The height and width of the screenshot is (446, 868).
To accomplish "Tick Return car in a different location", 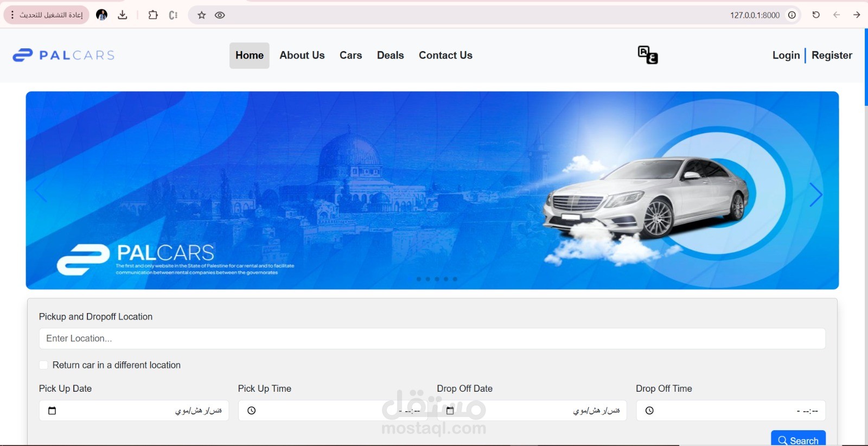I will [x=44, y=365].
